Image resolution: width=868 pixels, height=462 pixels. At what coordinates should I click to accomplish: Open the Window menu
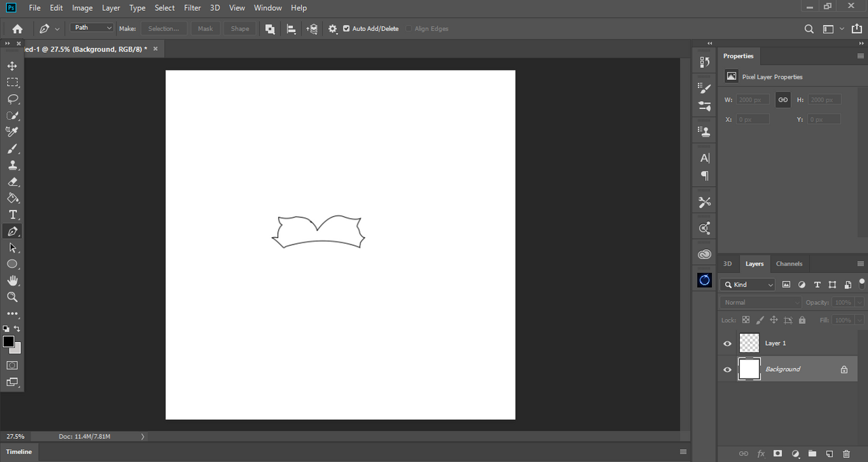pyautogui.click(x=268, y=8)
